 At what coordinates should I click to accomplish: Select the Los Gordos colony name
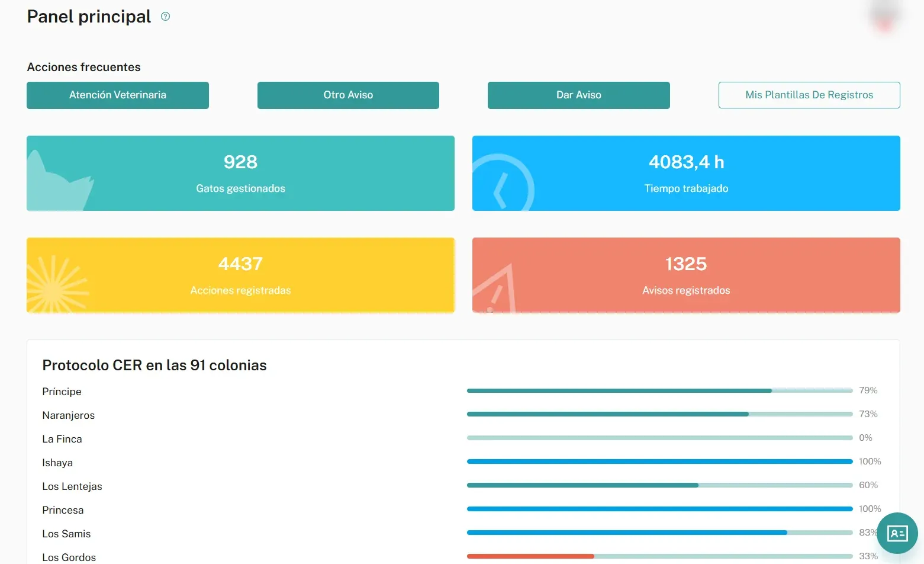(69, 557)
